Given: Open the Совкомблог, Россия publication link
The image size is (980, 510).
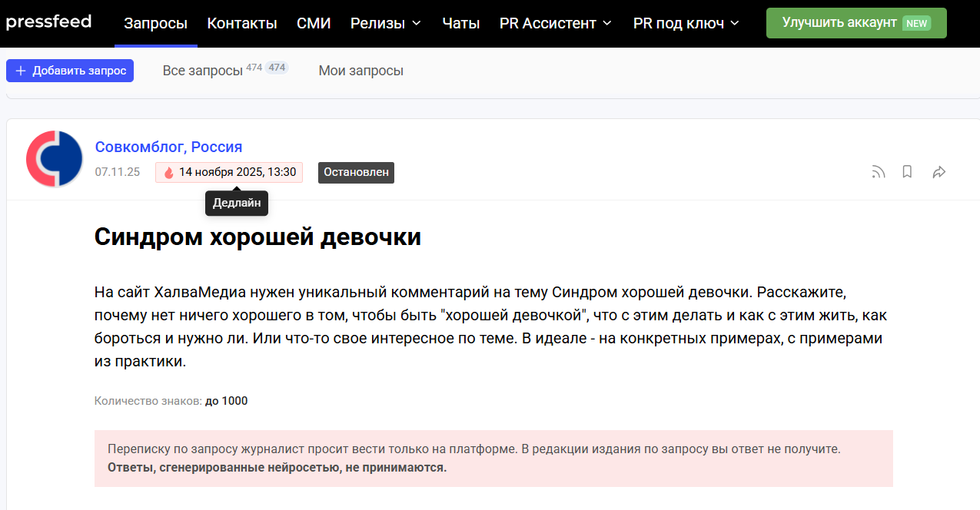Looking at the screenshot, I should [x=168, y=147].
